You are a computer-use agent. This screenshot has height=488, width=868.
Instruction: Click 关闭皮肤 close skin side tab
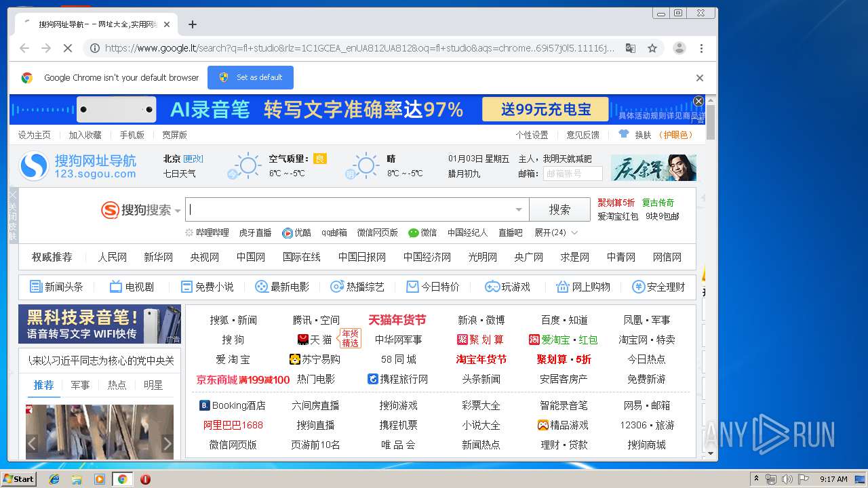(x=12, y=215)
